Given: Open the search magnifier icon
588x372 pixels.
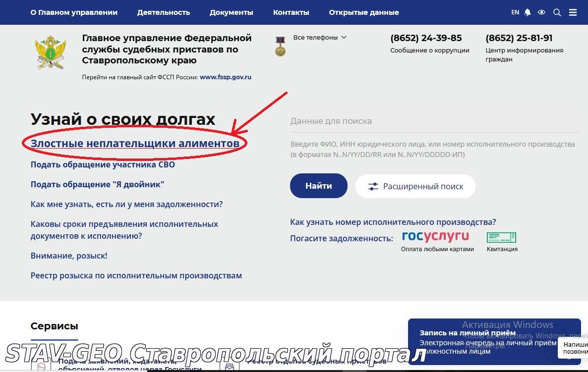Looking at the screenshot, I should (x=557, y=12).
